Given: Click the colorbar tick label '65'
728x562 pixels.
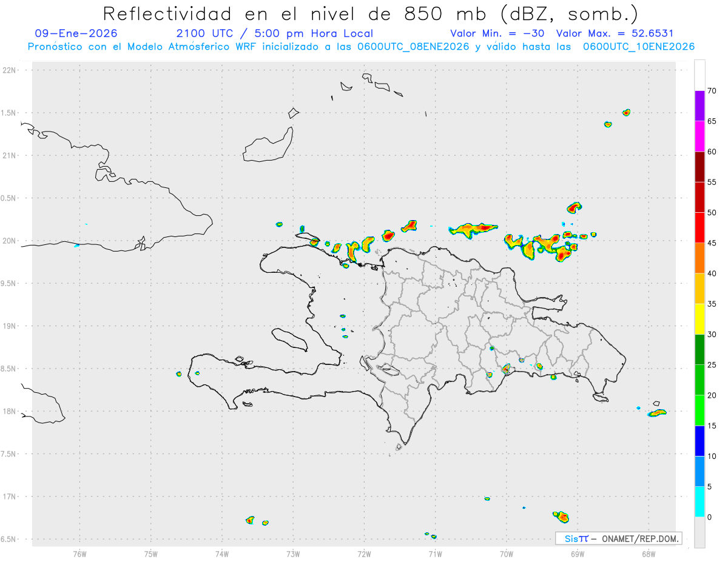Looking at the screenshot, I should [712, 121].
